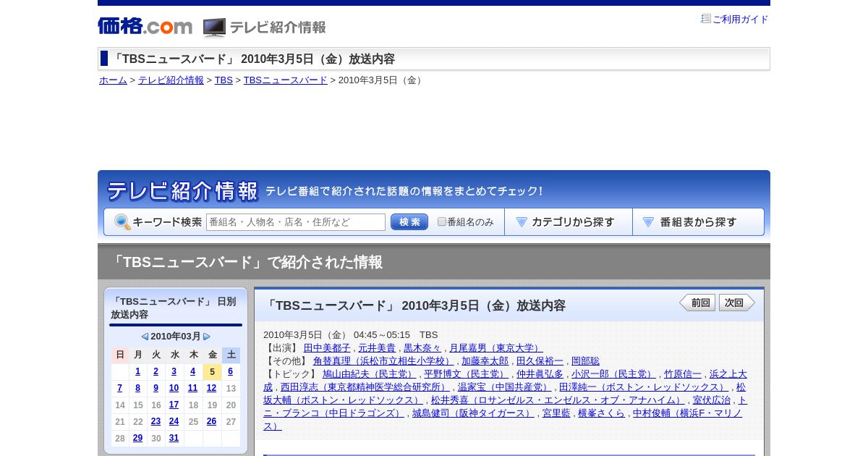868x456 pixels.
Task: Click the 次回 next broadcast button
Action: tap(737, 303)
